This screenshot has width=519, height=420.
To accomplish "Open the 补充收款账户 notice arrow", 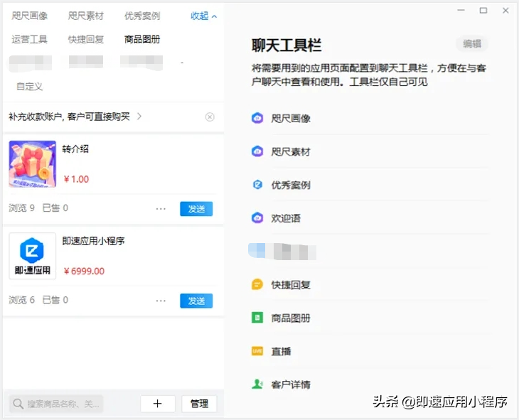I will tap(139, 116).
